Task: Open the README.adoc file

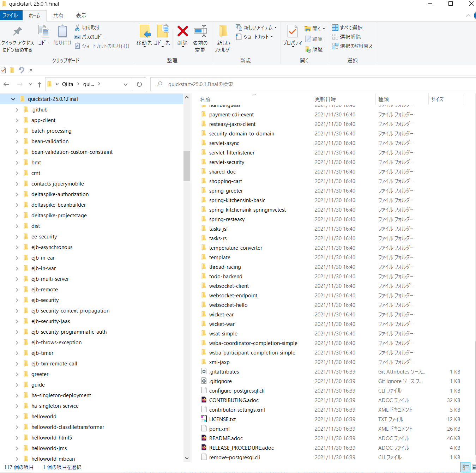Action: point(226,438)
